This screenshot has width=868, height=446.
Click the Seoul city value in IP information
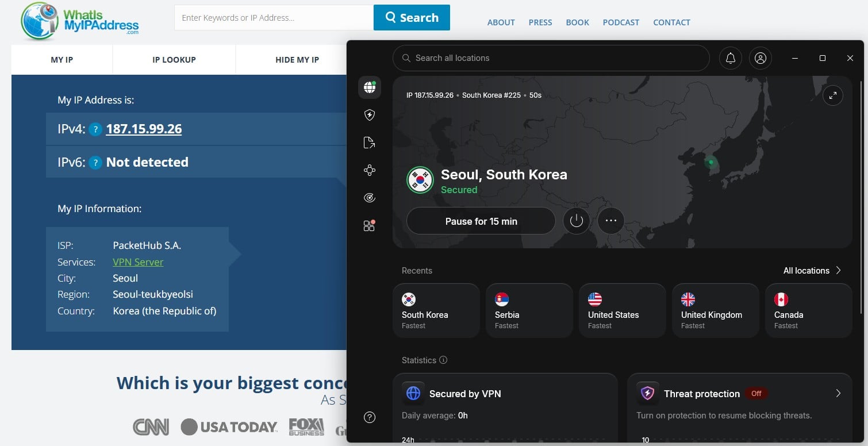pyautogui.click(x=125, y=278)
